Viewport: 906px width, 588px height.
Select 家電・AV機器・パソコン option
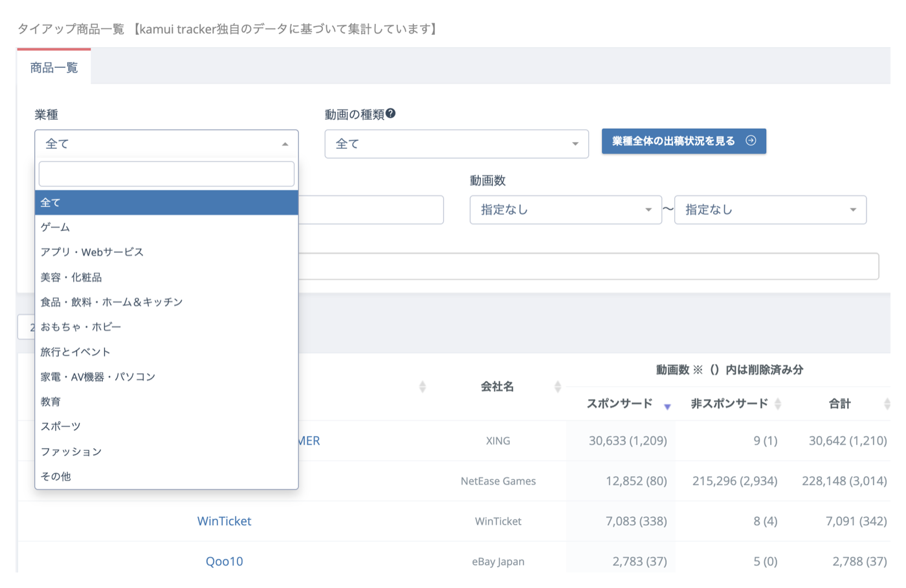pyautogui.click(x=166, y=376)
